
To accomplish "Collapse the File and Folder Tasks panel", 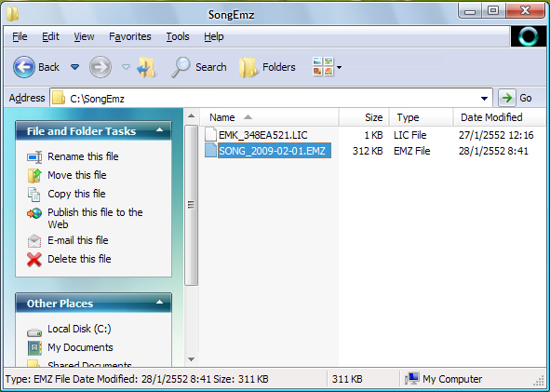I will [159, 130].
